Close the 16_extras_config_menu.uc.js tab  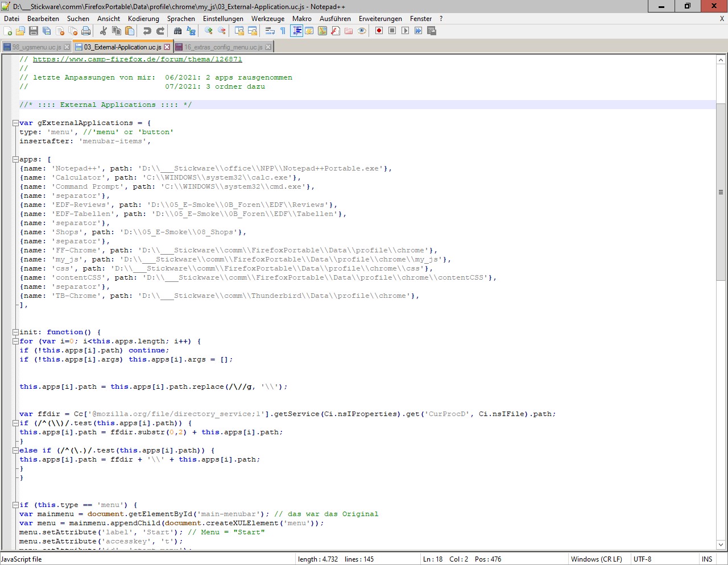[x=268, y=47]
